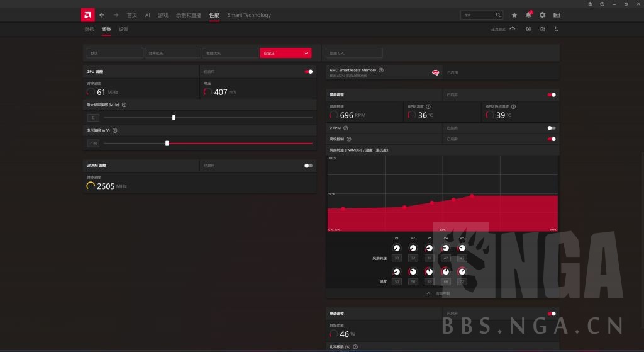The height and width of the screenshot is (352, 644).
Task: Click the search input field
Action: 479,15
